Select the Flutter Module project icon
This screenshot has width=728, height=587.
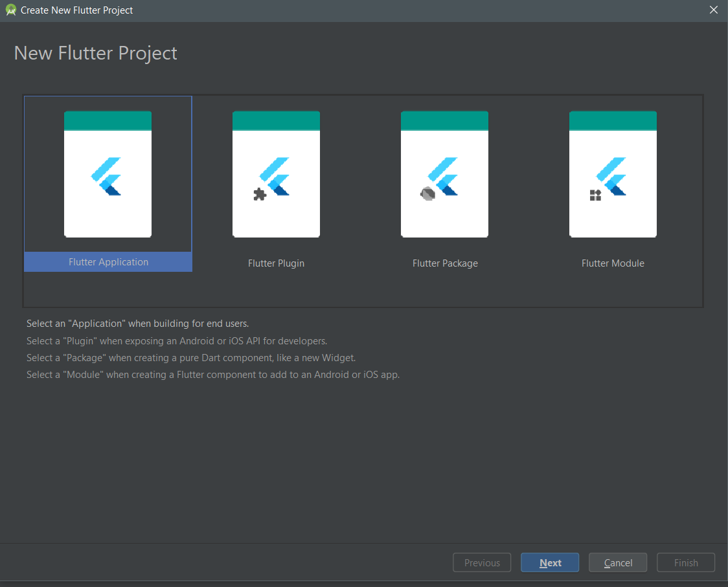[613, 174]
